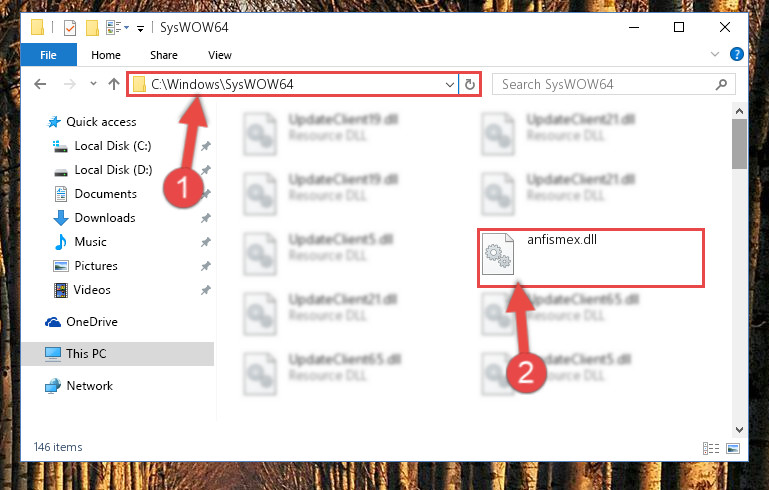Image resolution: width=769 pixels, height=490 pixels.
Task: Open recent locations dropdown arrow
Action: (x=93, y=84)
